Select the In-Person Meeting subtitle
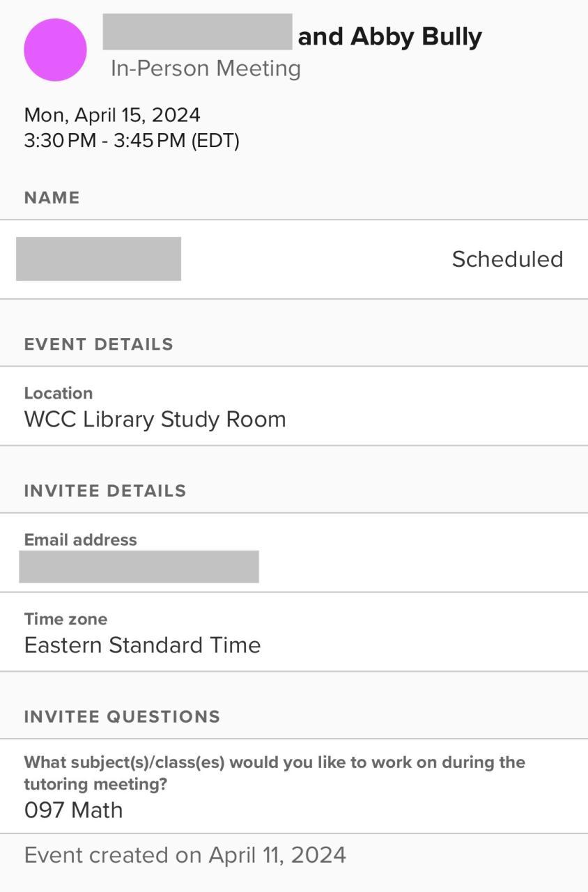Screen dimensions: 588x892 coord(206,68)
